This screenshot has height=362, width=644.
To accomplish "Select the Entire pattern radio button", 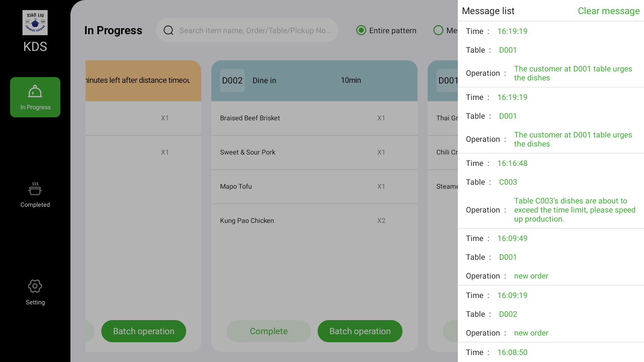I will click(x=361, y=30).
